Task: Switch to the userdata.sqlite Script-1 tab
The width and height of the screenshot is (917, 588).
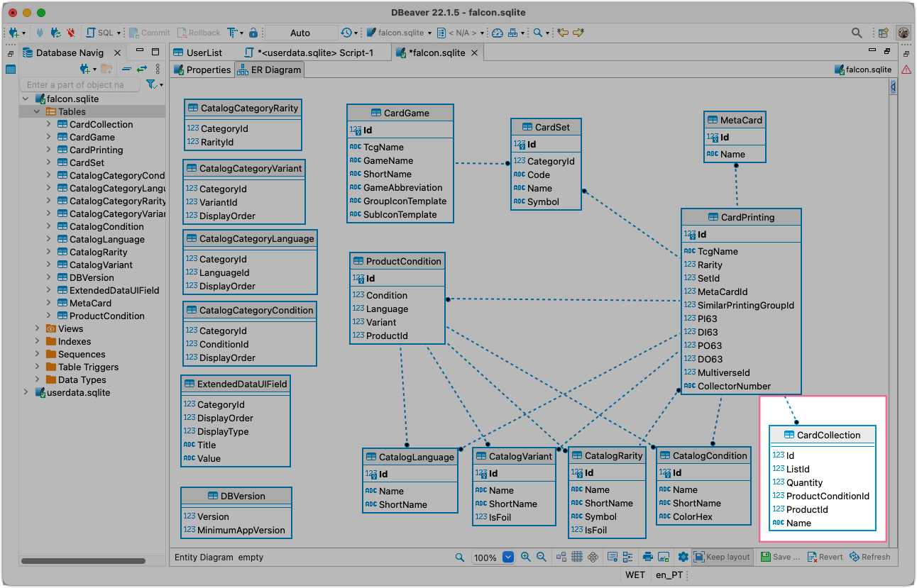Action: (x=309, y=52)
